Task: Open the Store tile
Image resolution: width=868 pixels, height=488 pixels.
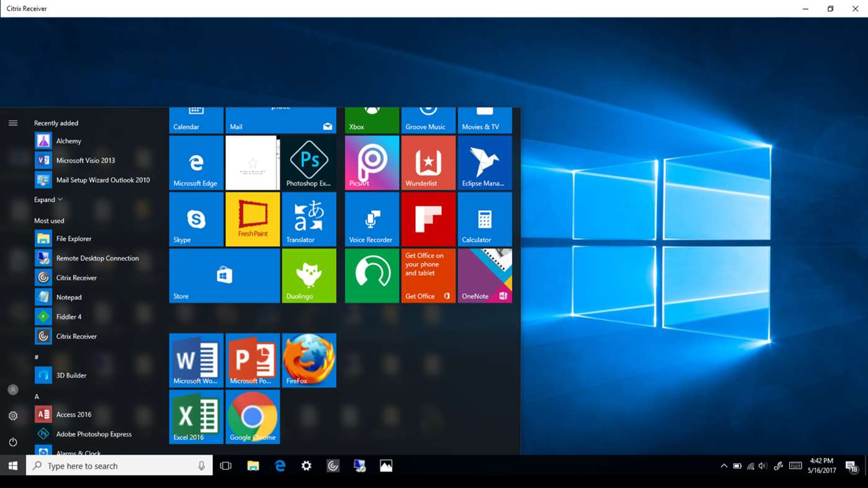Action: pyautogui.click(x=224, y=275)
